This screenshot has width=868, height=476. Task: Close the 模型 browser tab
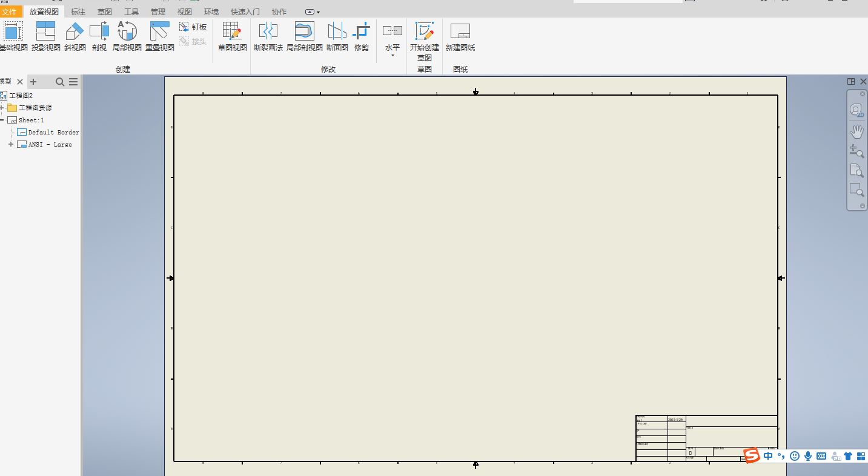pyautogui.click(x=20, y=82)
